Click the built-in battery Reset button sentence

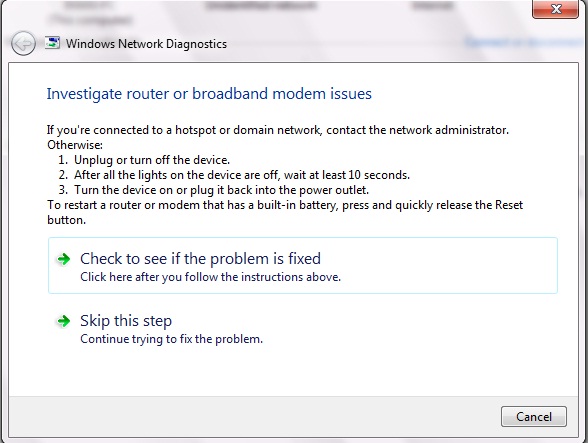click(x=285, y=212)
